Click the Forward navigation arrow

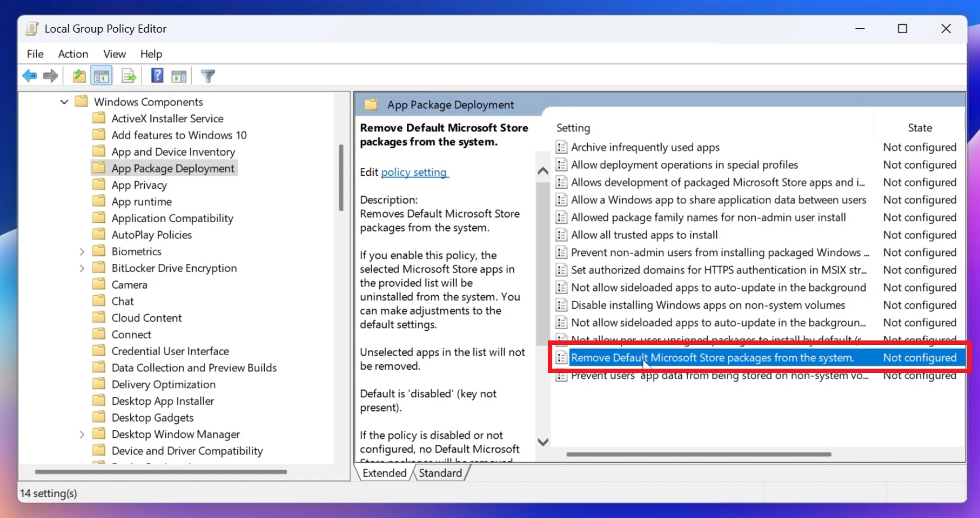click(x=50, y=75)
